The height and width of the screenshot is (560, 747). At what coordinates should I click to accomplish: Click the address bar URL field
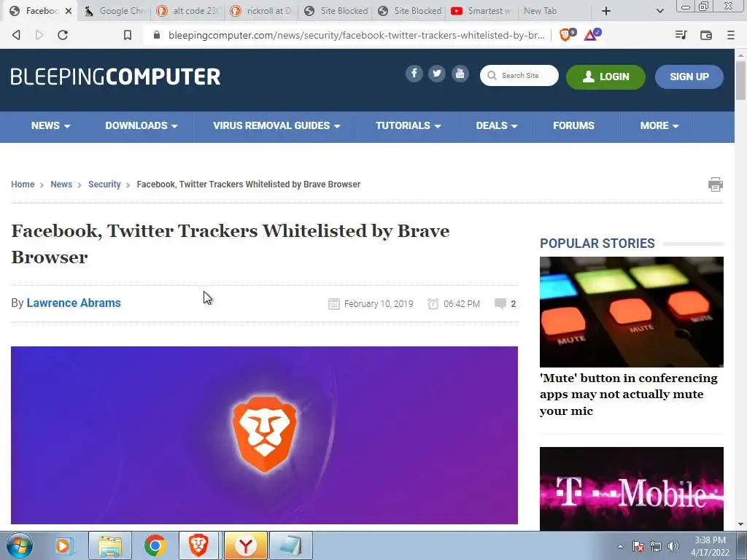356,35
